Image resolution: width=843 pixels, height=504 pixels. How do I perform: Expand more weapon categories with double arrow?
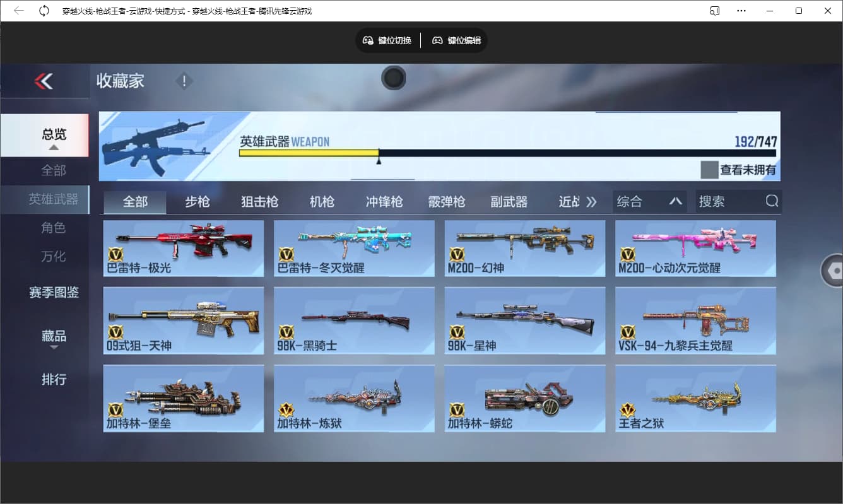tap(591, 202)
